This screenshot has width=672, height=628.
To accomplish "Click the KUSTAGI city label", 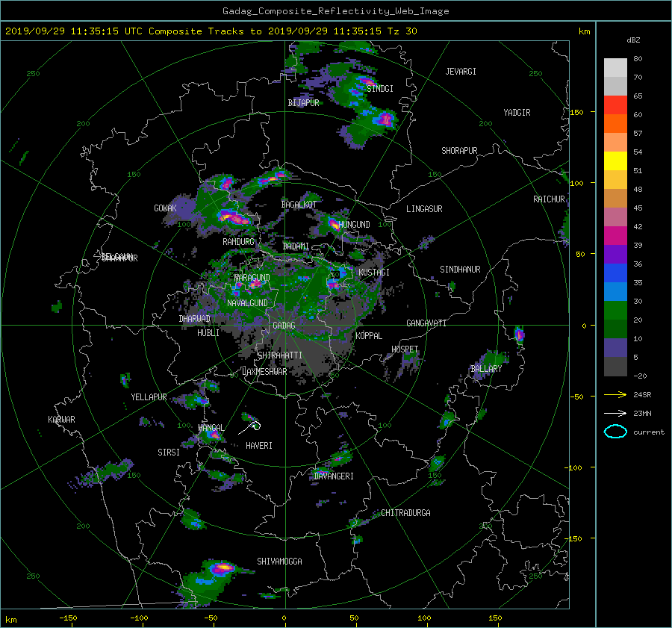I will (374, 273).
